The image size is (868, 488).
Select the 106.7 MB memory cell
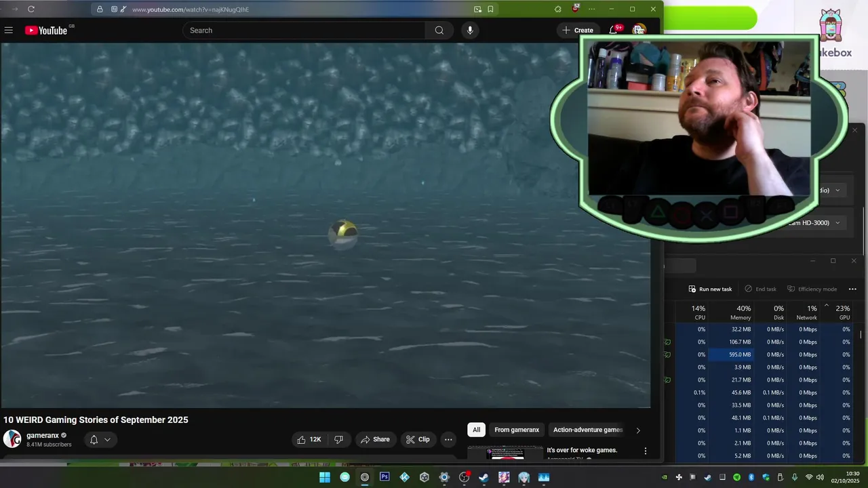[x=732, y=342]
